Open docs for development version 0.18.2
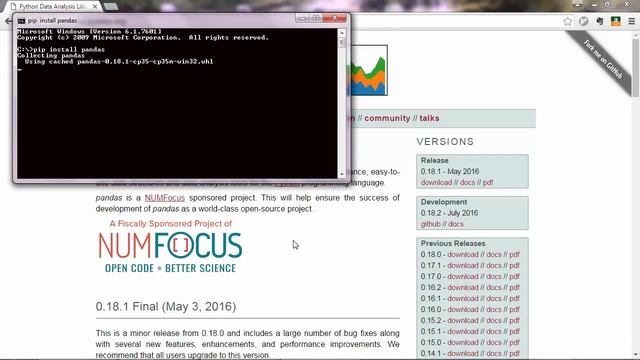Screen dimensions: 640x360 pos(456,224)
